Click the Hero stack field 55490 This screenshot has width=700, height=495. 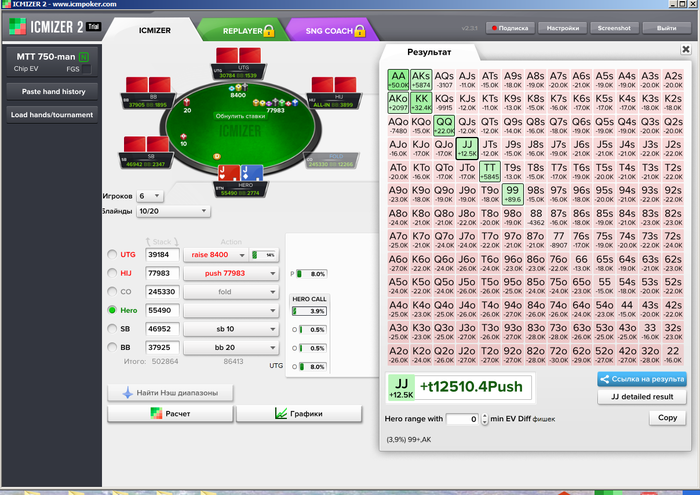point(162,310)
